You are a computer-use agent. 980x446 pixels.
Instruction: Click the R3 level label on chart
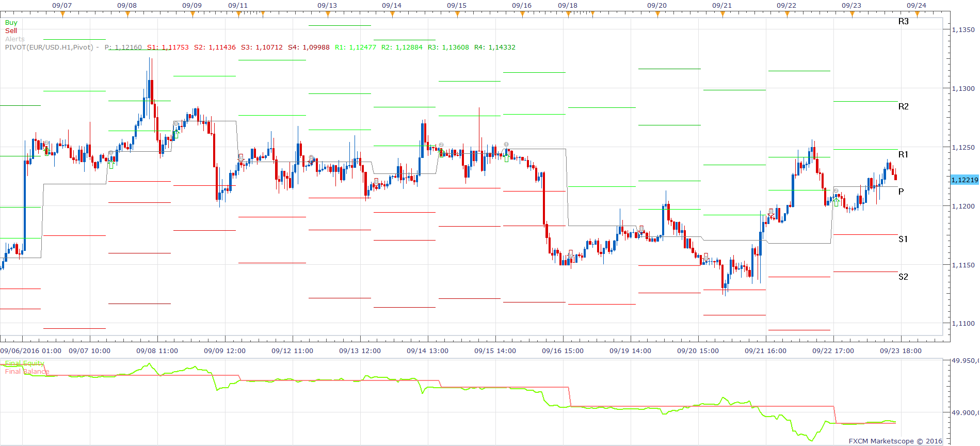click(x=903, y=22)
